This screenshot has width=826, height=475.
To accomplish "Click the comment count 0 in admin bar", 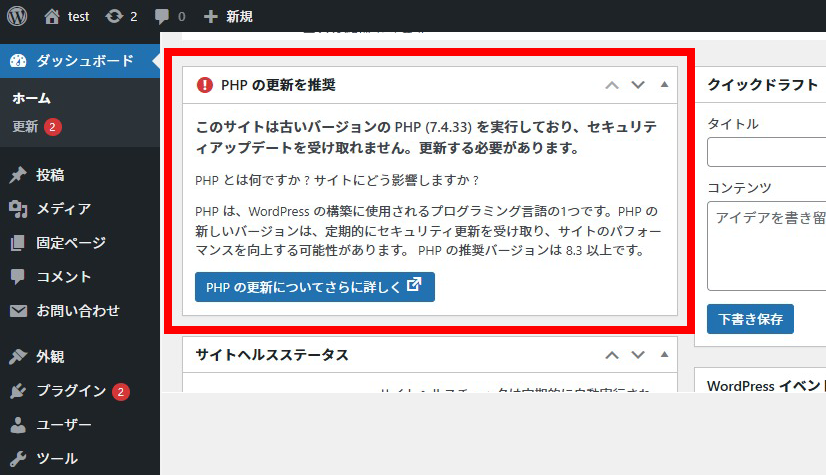I will click(182, 17).
